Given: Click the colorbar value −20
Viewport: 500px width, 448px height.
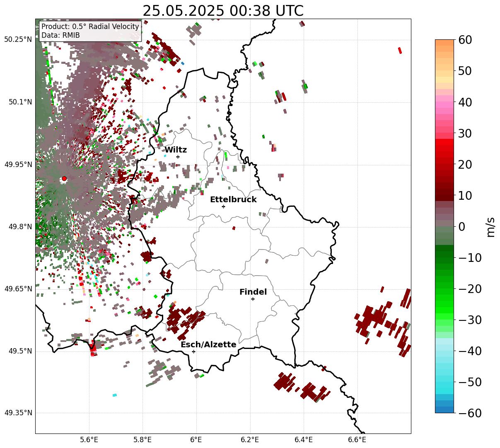Looking at the screenshot, I should point(470,288).
